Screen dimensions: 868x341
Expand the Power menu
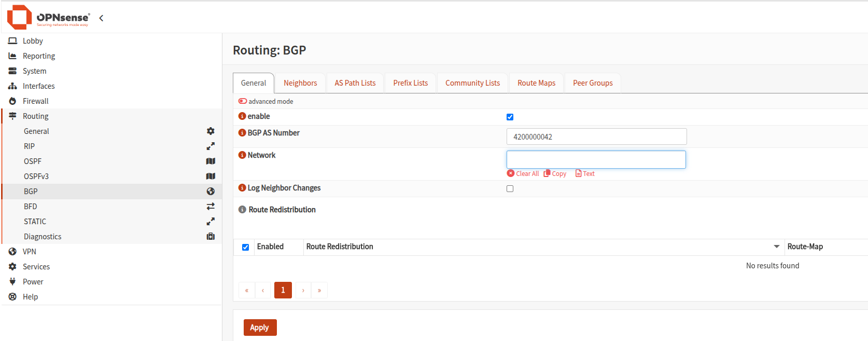(x=111, y=282)
